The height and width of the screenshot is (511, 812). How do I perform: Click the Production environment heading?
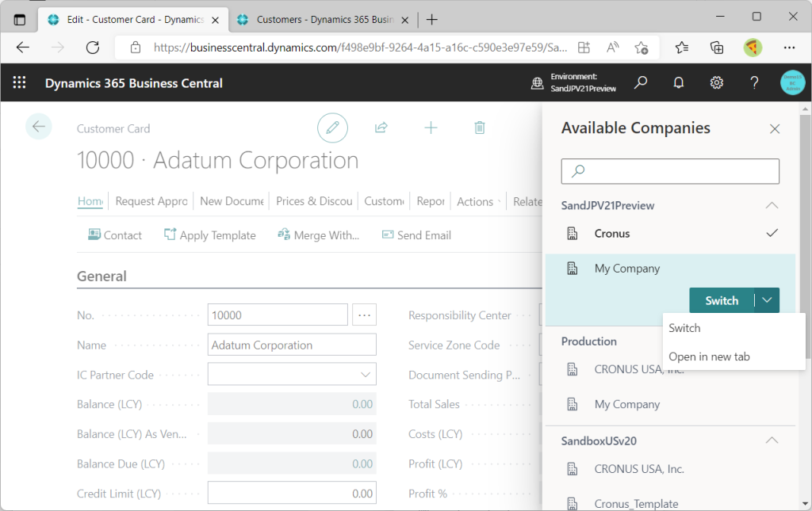[589, 341]
